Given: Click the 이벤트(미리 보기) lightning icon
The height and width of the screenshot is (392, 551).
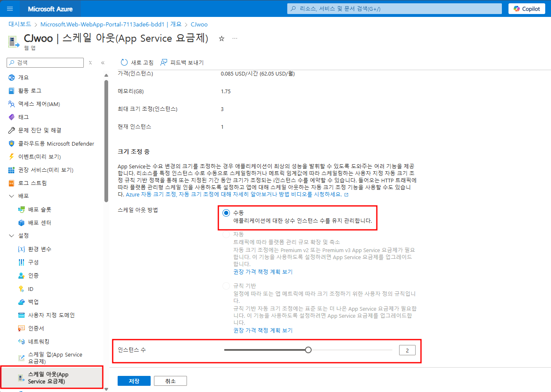Looking at the screenshot, I should coord(12,157).
